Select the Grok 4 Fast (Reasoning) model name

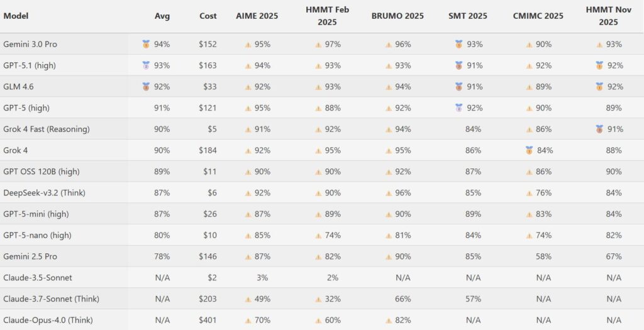[x=47, y=129]
